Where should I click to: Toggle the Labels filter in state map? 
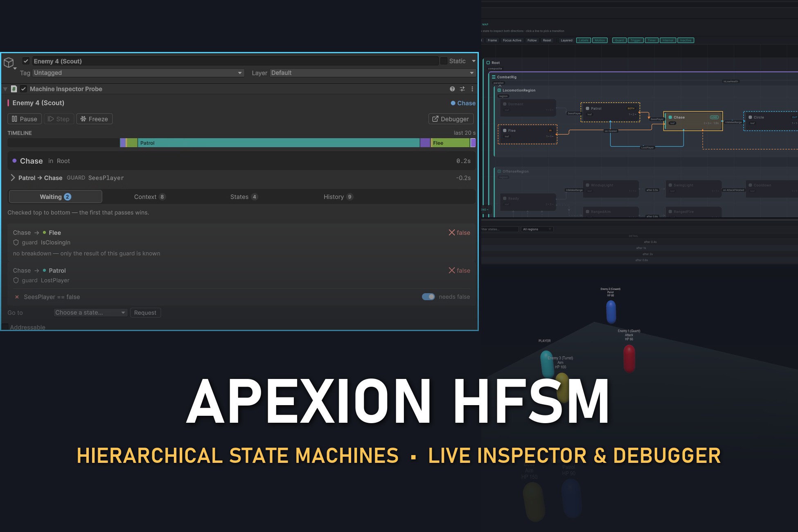pyautogui.click(x=584, y=40)
